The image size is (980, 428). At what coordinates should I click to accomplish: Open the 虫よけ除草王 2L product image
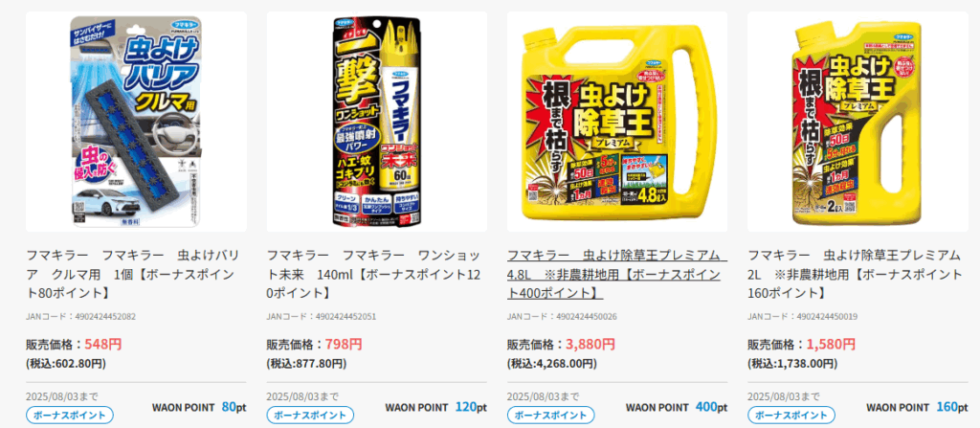857,122
